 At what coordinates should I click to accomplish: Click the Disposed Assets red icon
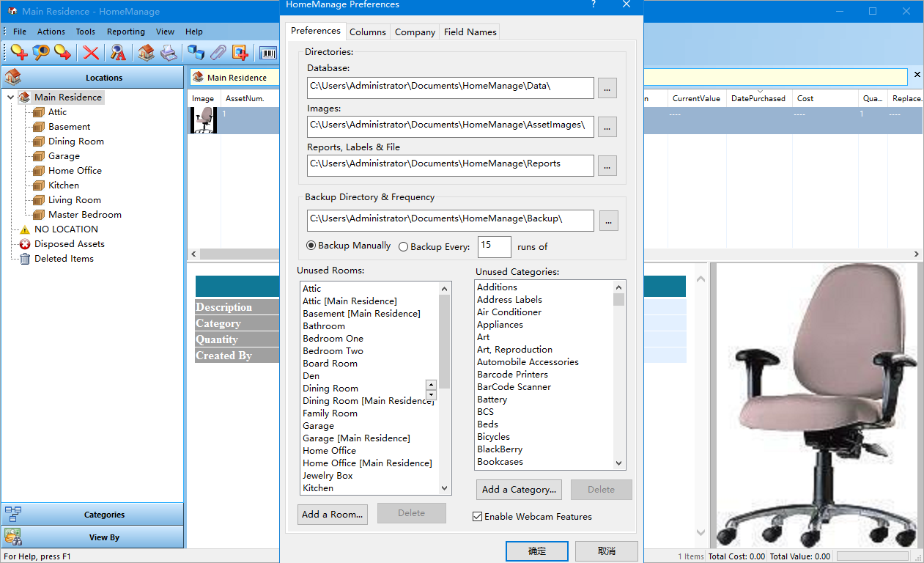(25, 244)
